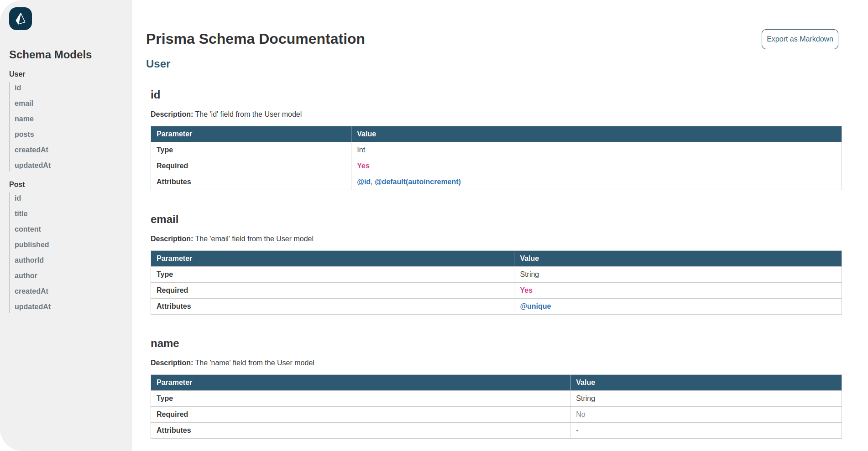This screenshot has height=451, width=868.
Task: Open User createdAt sidebar link
Action: click(x=31, y=150)
